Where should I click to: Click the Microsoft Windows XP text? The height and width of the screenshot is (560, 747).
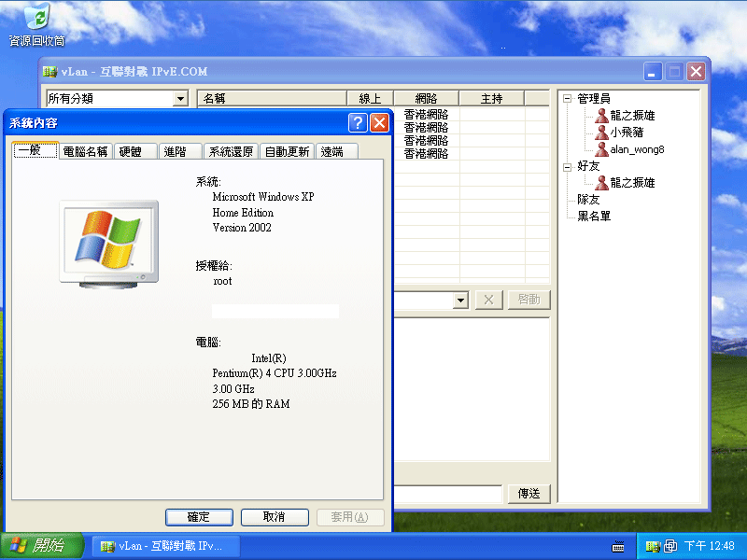pyautogui.click(x=263, y=197)
